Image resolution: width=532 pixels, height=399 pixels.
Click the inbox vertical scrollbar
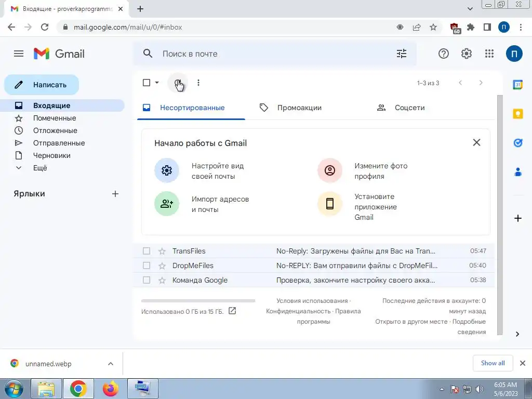tap(500, 215)
